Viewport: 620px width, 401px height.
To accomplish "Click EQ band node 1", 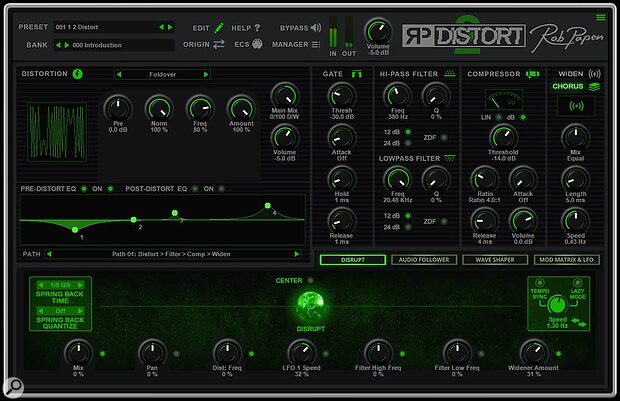I will tap(75, 229).
